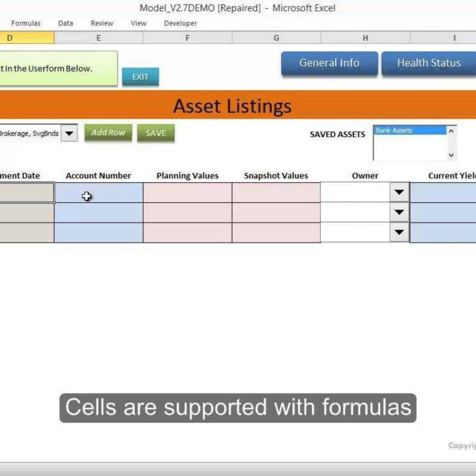Image resolution: width=476 pixels, height=476 pixels.
Task: Click the Userform instruction note box
Action: (x=58, y=68)
